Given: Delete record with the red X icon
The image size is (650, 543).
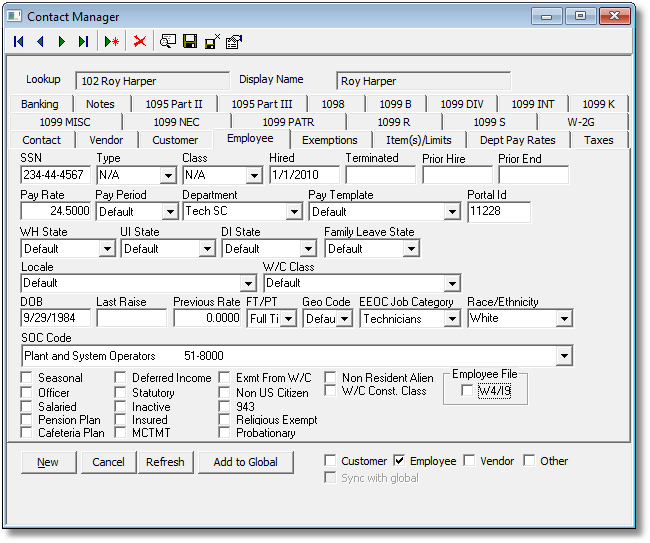Looking at the screenshot, I should (x=140, y=41).
